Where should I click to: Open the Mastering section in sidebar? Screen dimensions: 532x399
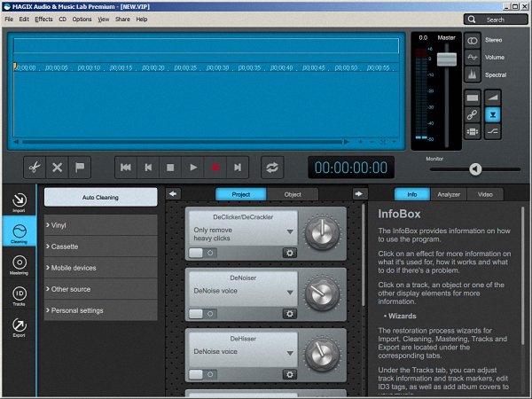[19, 265]
